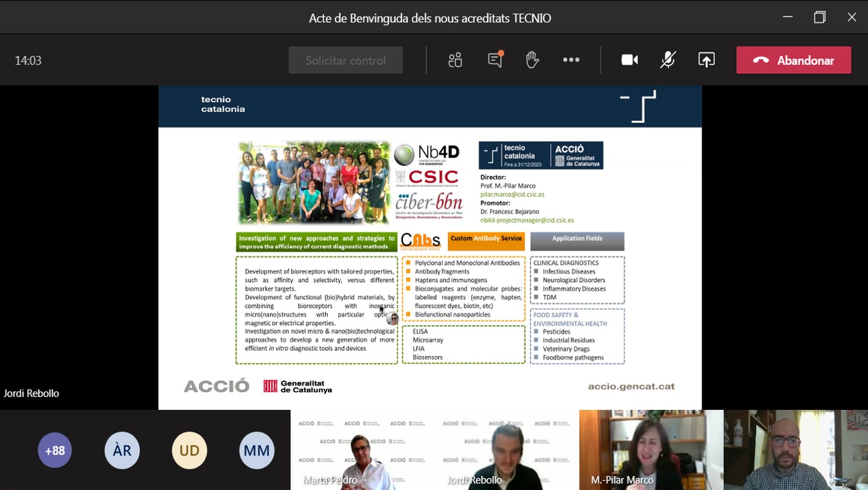Open the meeting chat icon

[x=495, y=60]
